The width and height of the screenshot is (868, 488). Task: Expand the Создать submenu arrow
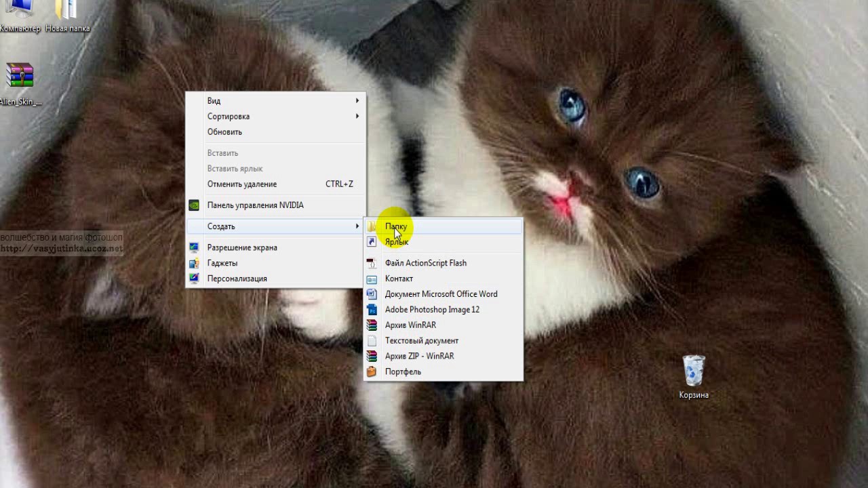tap(357, 226)
